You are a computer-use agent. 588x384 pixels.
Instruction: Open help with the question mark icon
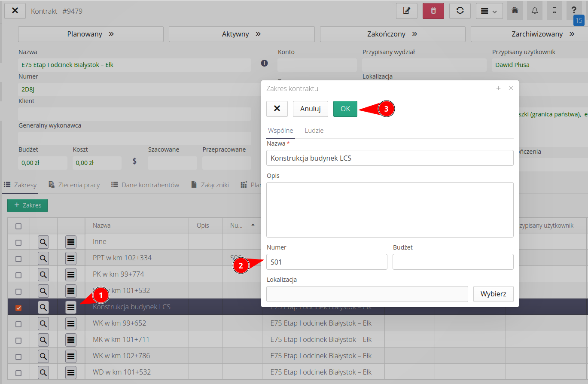pos(574,10)
